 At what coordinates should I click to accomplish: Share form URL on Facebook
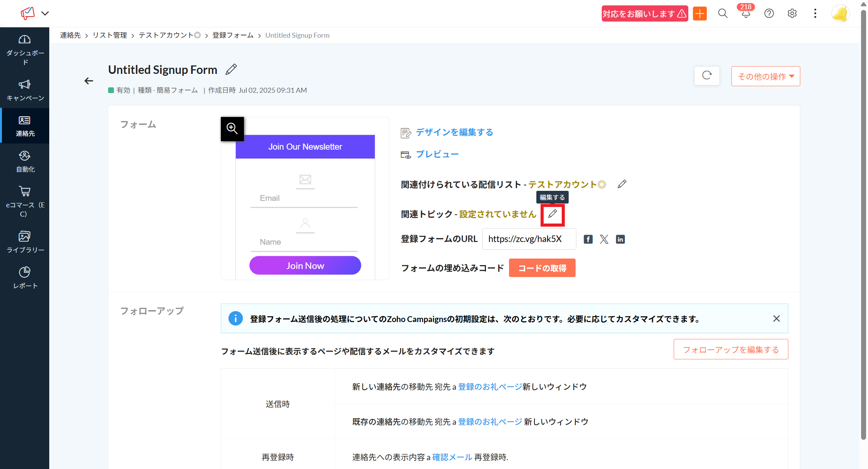point(588,239)
